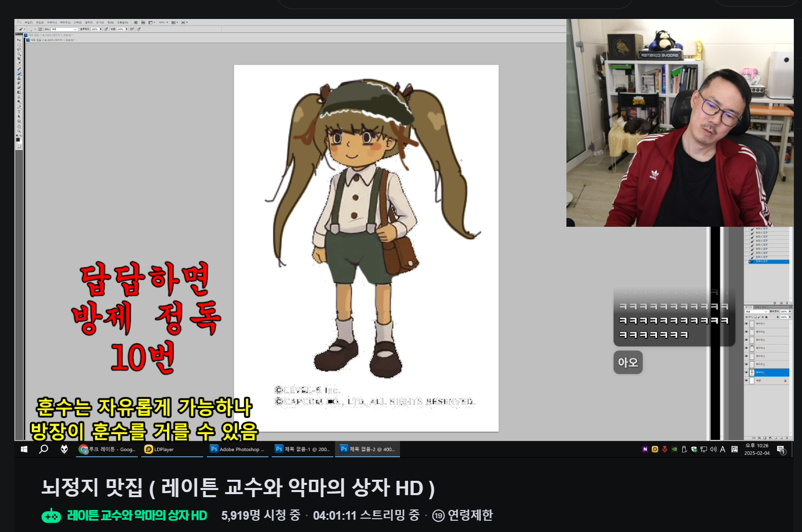Open the 편집(E) menu

[x=40, y=23]
